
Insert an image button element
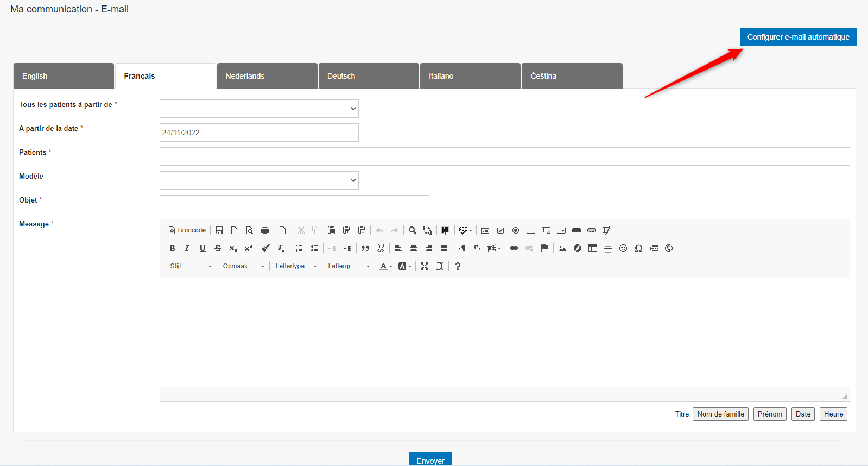pos(592,230)
